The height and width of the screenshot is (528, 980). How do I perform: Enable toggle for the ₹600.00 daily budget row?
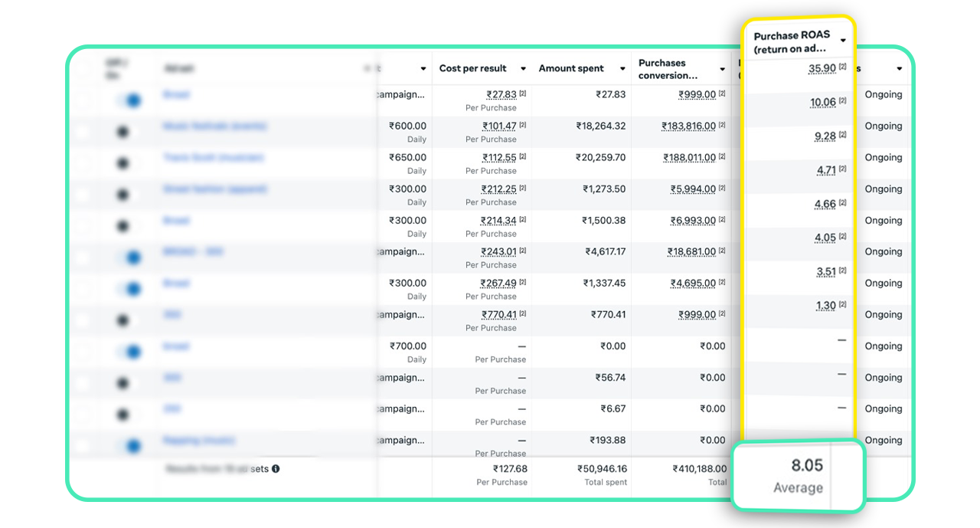point(122,132)
